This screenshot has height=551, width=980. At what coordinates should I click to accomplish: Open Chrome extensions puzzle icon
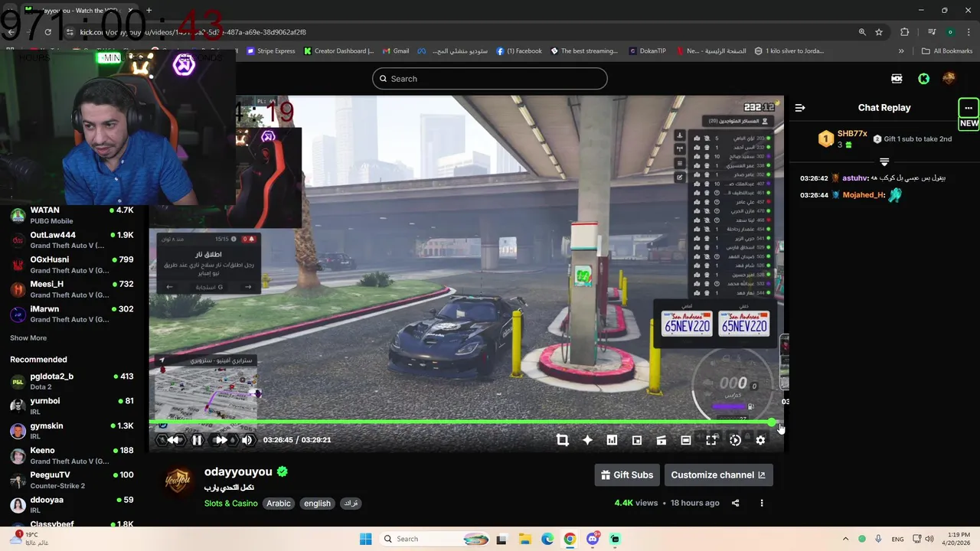905,32
